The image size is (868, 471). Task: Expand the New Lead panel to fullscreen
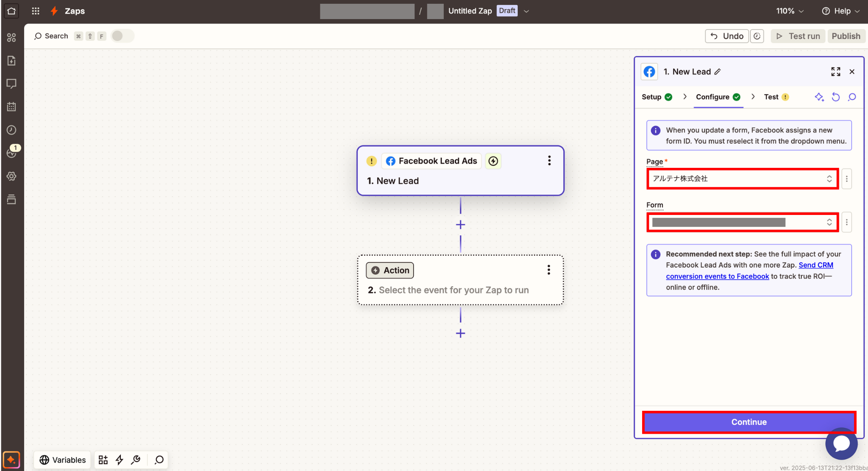tap(835, 72)
